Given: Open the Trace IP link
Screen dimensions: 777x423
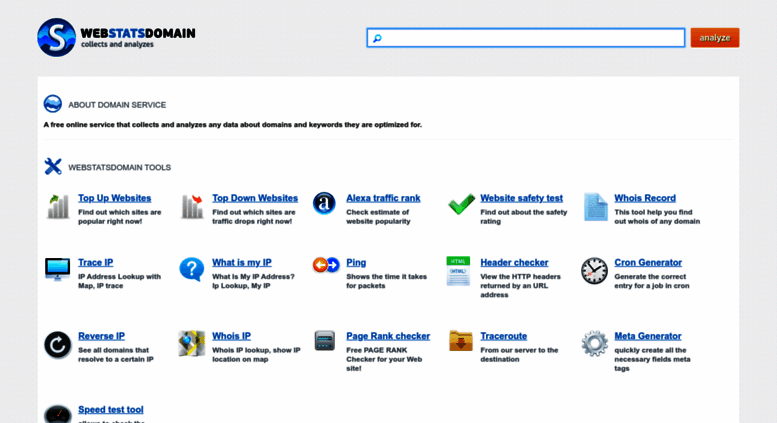Looking at the screenshot, I should [96, 263].
